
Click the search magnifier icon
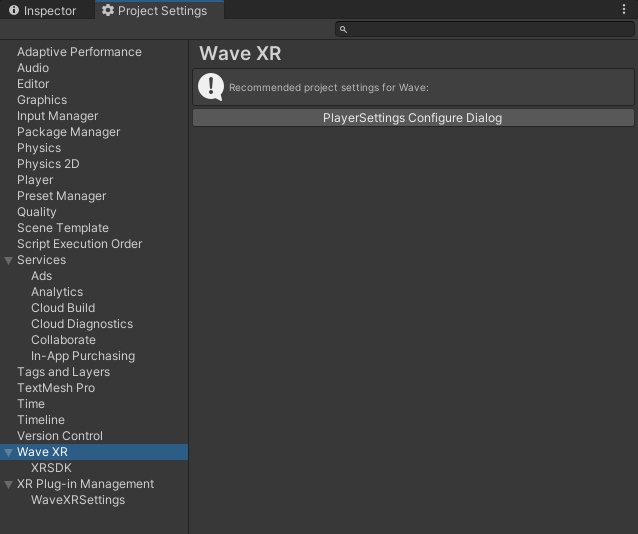[343, 29]
